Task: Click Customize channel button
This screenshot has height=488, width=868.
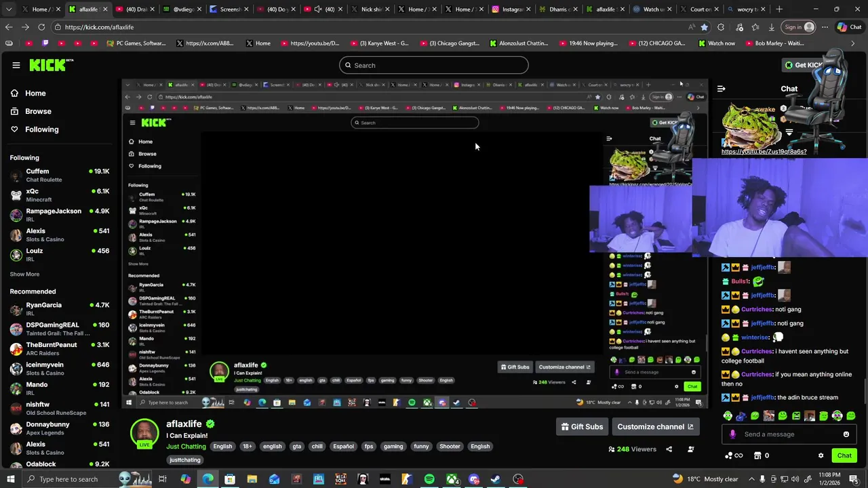Action: click(x=655, y=427)
